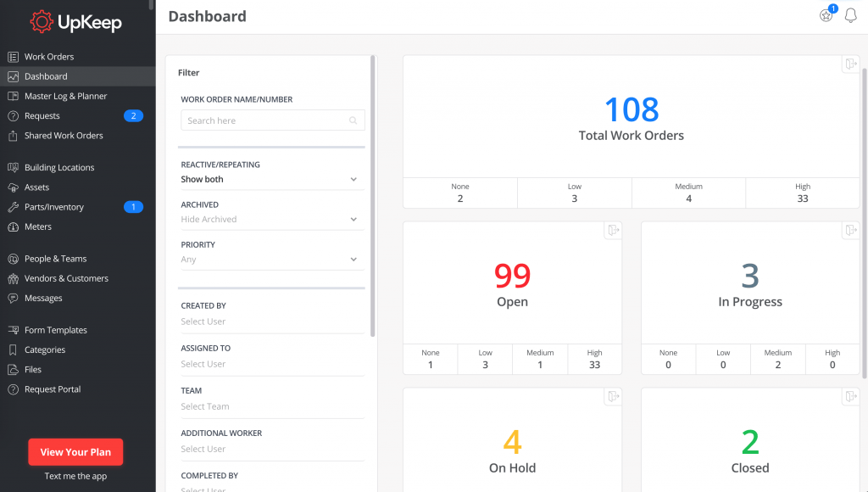Click the View Your Plan button
This screenshot has height=492, width=868.
click(x=75, y=452)
